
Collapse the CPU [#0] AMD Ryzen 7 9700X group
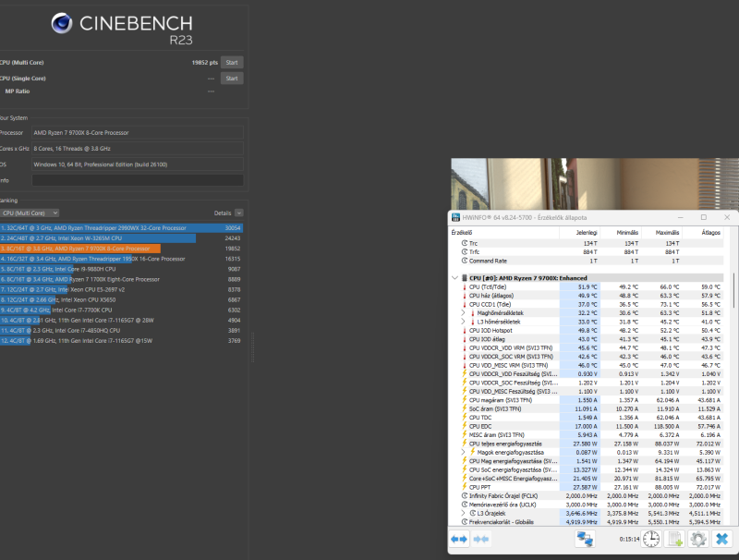point(454,278)
